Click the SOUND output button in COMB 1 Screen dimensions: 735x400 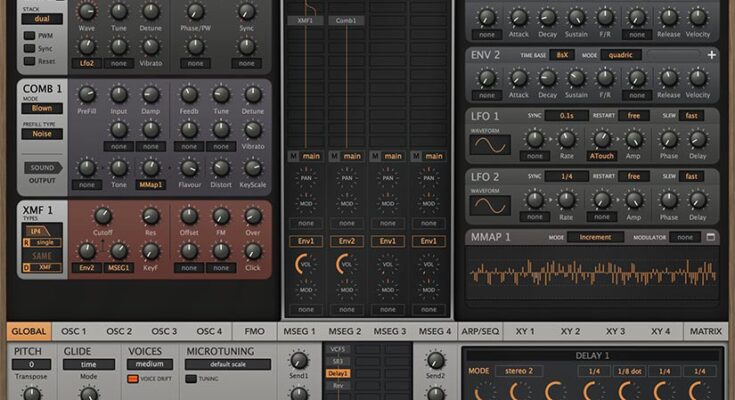point(42,168)
